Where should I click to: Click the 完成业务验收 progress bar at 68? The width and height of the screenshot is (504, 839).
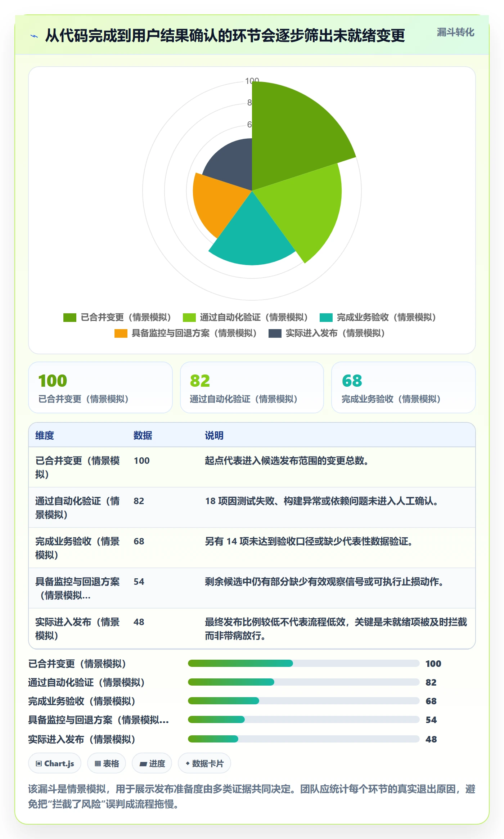(x=303, y=701)
